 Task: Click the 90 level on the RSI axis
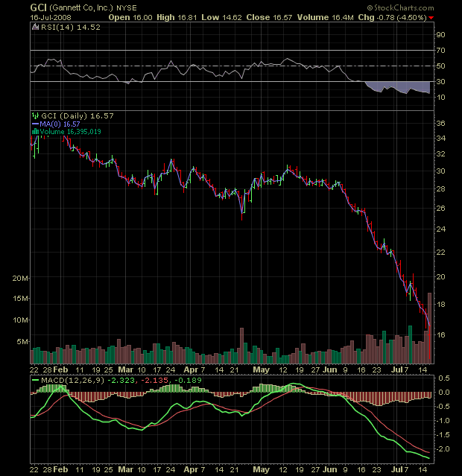tap(440, 34)
